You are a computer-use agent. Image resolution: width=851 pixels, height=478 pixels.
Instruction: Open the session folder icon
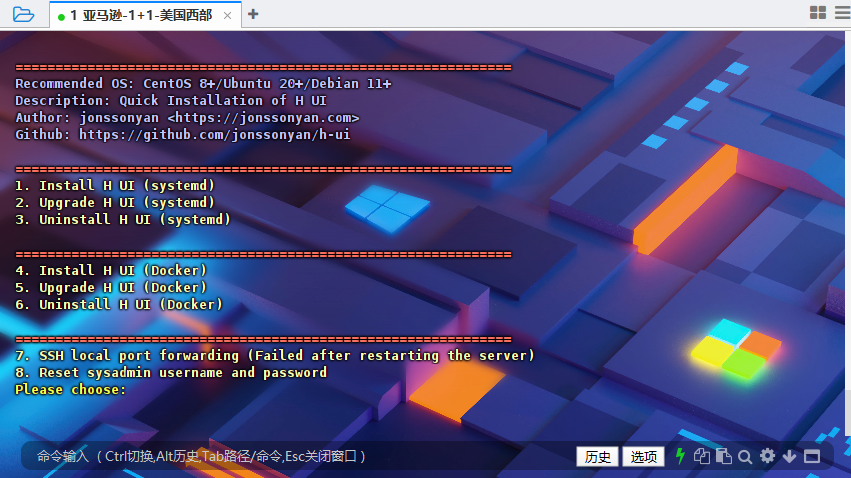(23, 14)
